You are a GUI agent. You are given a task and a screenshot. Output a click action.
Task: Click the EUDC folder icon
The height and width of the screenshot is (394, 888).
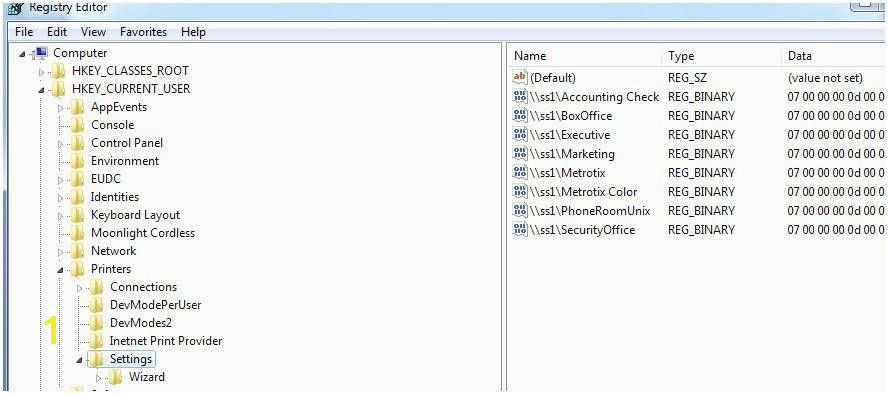tap(78, 179)
